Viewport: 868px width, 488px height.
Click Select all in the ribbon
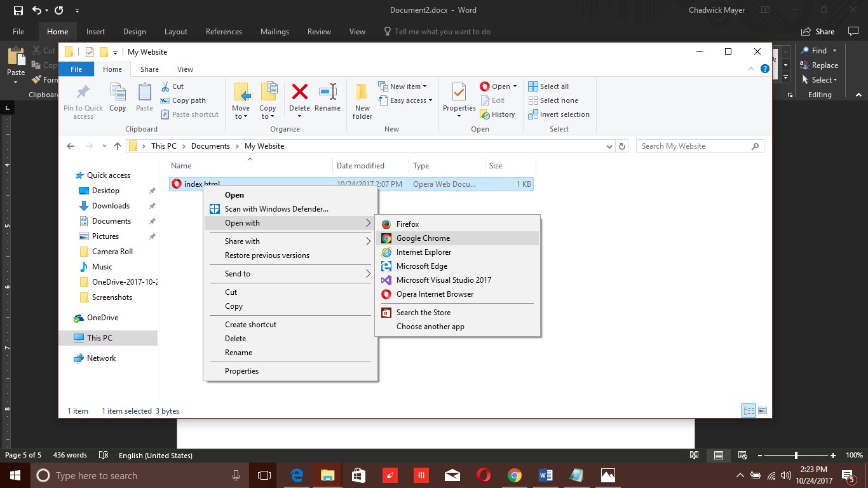click(549, 86)
